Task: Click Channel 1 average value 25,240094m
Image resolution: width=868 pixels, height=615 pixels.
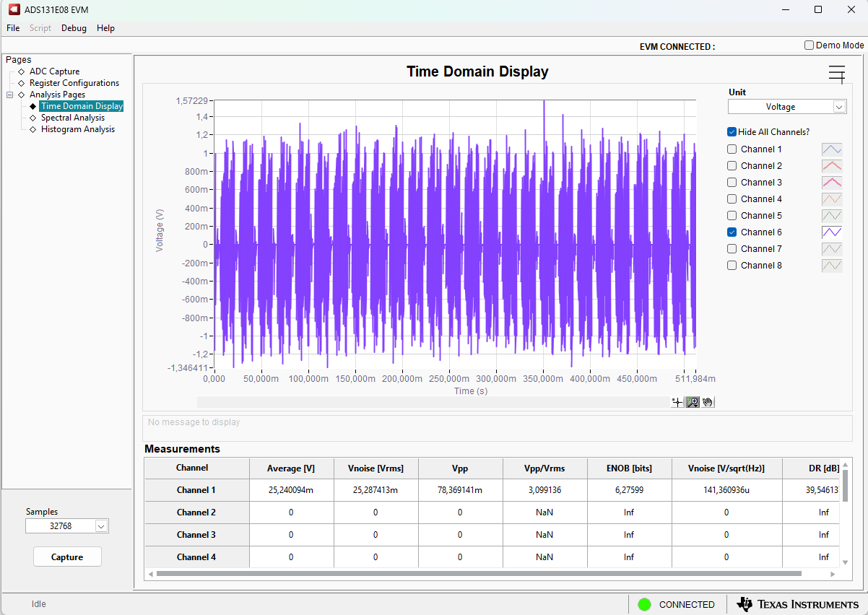Action: click(x=291, y=491)
